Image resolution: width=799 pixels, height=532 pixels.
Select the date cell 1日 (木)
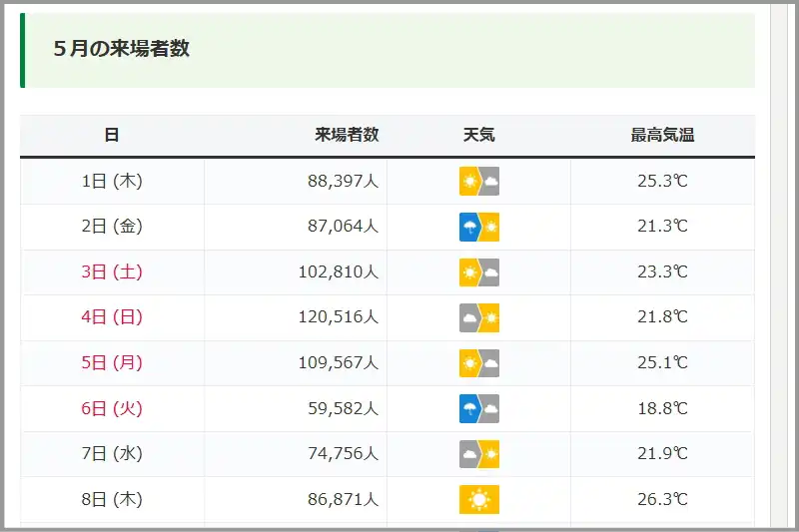[112, 182]
